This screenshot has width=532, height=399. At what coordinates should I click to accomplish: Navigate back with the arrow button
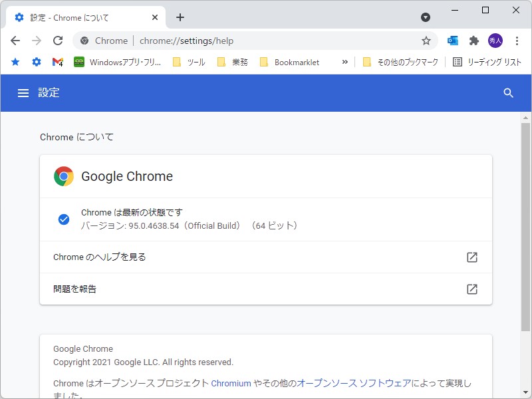pyautogui.click(x=15, y=41)
